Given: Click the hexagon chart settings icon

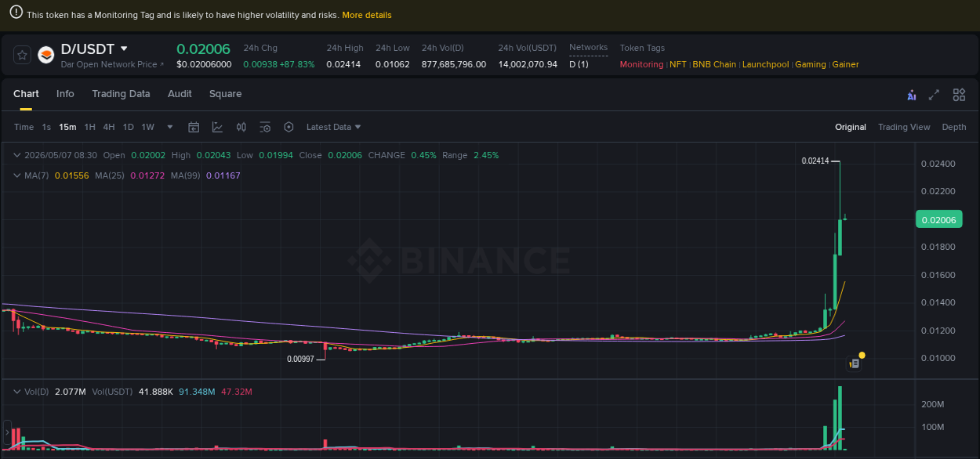Looking at the screenshot, I should 289,127.
